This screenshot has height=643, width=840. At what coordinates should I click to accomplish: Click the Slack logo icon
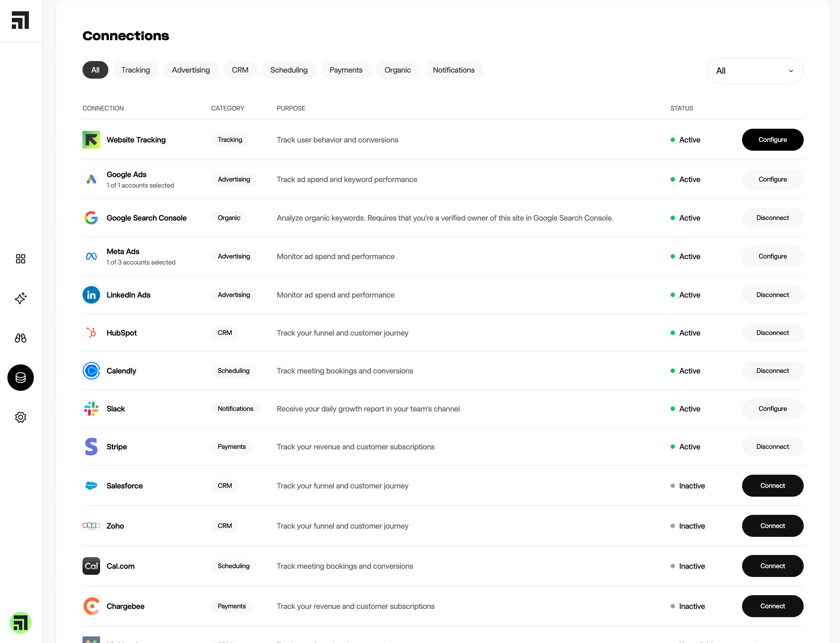91,408
